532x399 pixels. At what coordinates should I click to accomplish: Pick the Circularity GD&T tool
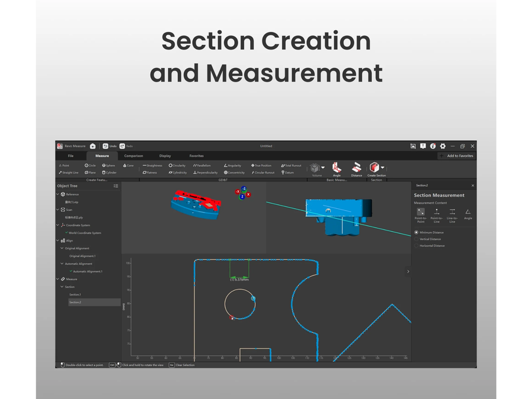177,166
